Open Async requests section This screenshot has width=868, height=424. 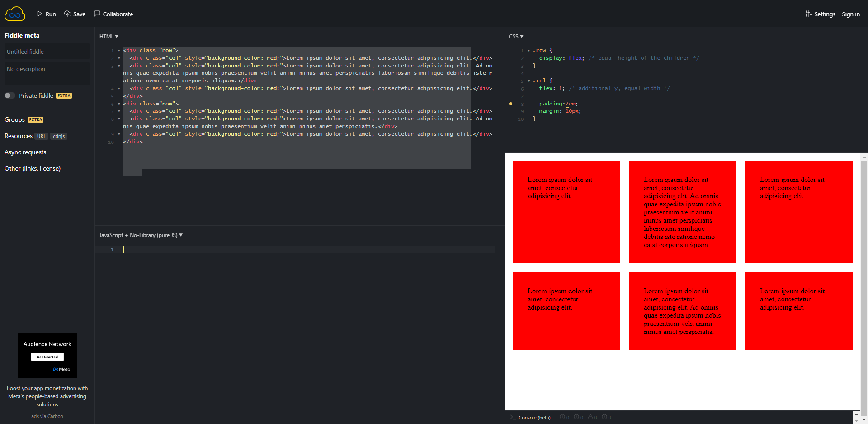25,152
